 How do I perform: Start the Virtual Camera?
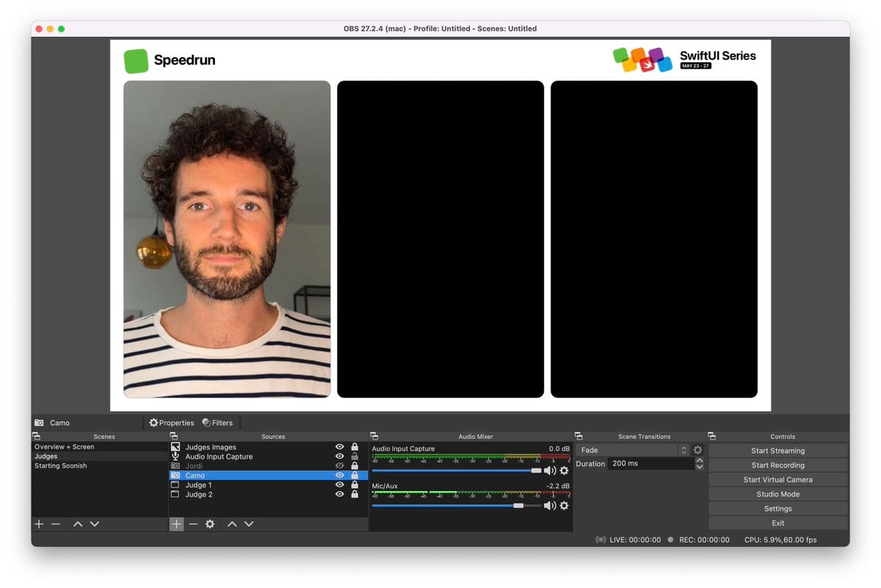777,479
